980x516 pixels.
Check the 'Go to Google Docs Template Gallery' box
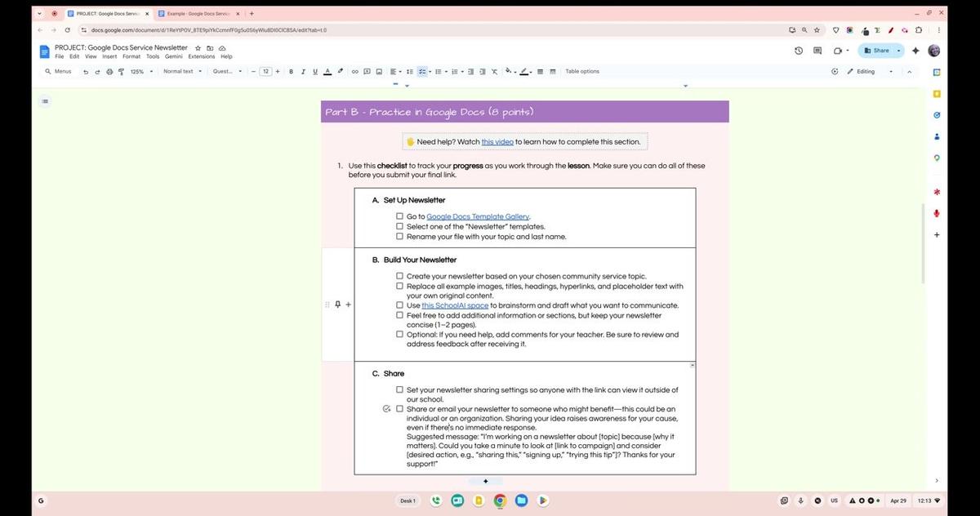tap(399, 216)
